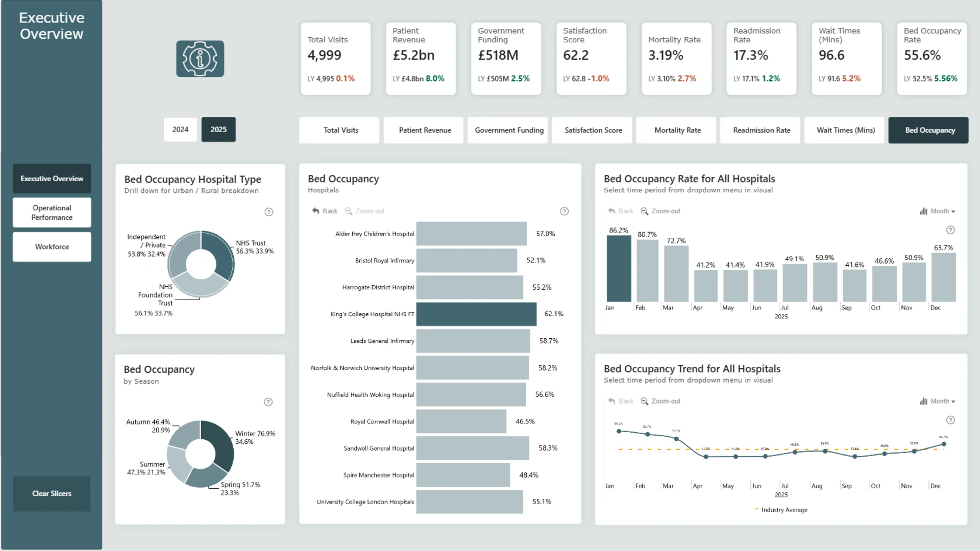Click Zoom-out in the Hospitals bar chart
Screen dimensions: 980x551
364,211
